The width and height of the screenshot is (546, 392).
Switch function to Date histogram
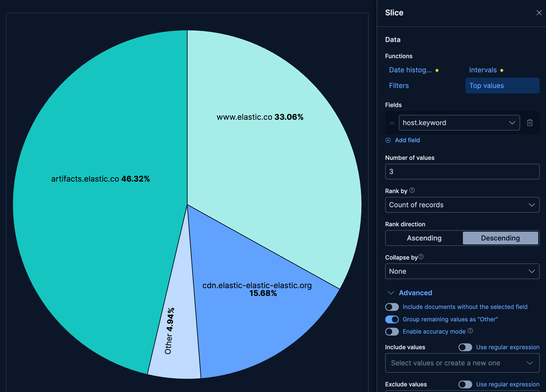(411, 70)
